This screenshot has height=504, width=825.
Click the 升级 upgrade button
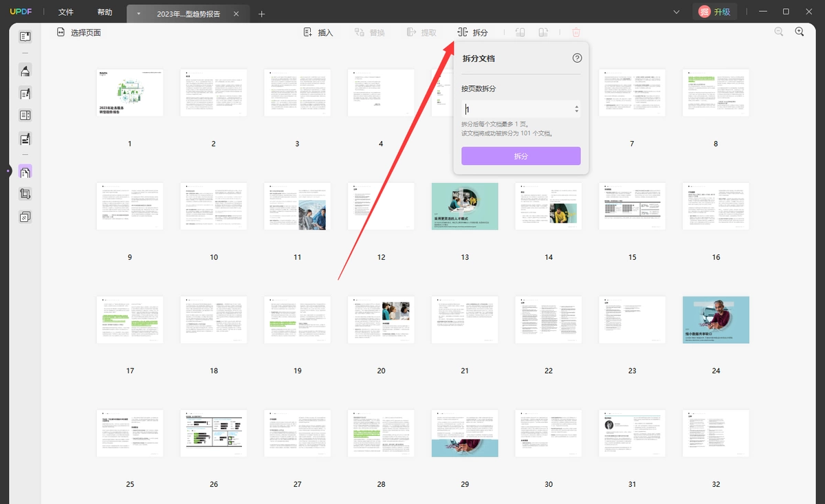tap(715, 12)
